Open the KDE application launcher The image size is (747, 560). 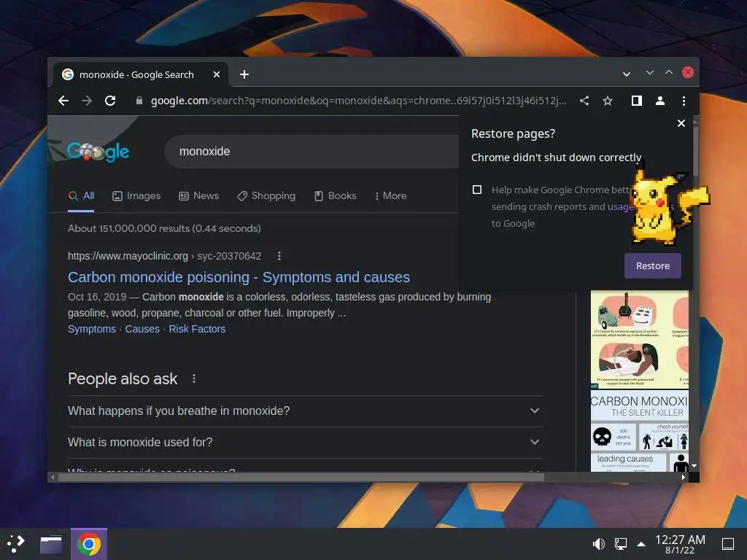tap(15, 544)
